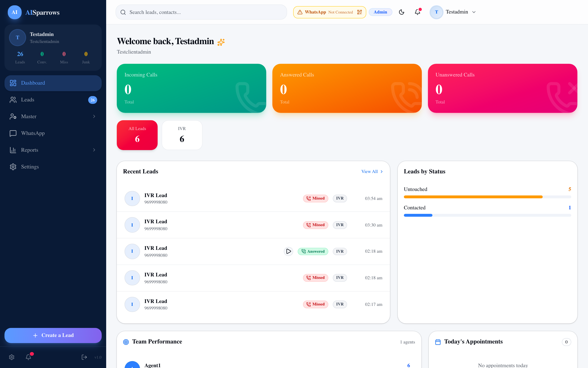
Task: Open the Unanswered Calls card
Action: click(502, 88)
